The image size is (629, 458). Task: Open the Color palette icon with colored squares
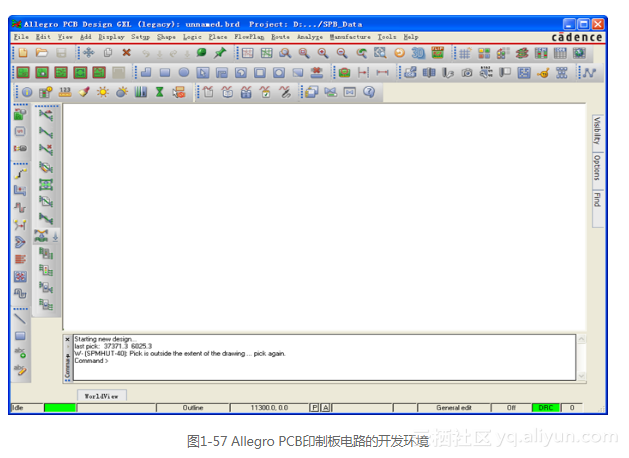(x=484, y=53)
